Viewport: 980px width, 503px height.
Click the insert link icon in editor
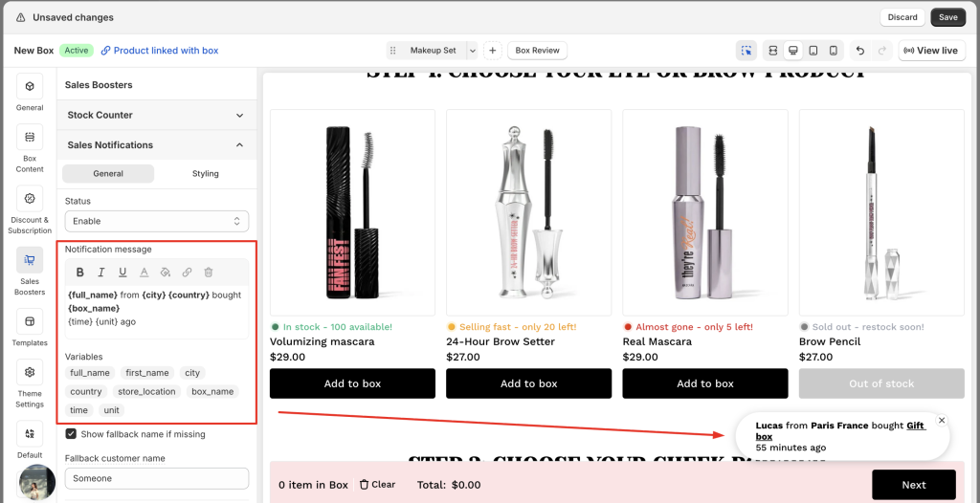coord(187,273)
